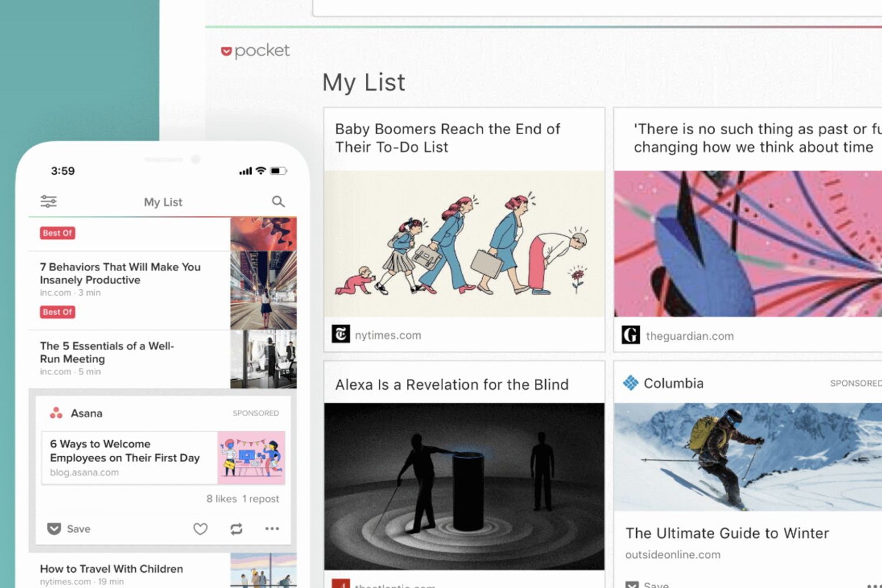Like the Asana post with heart icon
This screenshot has width=882, height=588.
tap(201, 529)
